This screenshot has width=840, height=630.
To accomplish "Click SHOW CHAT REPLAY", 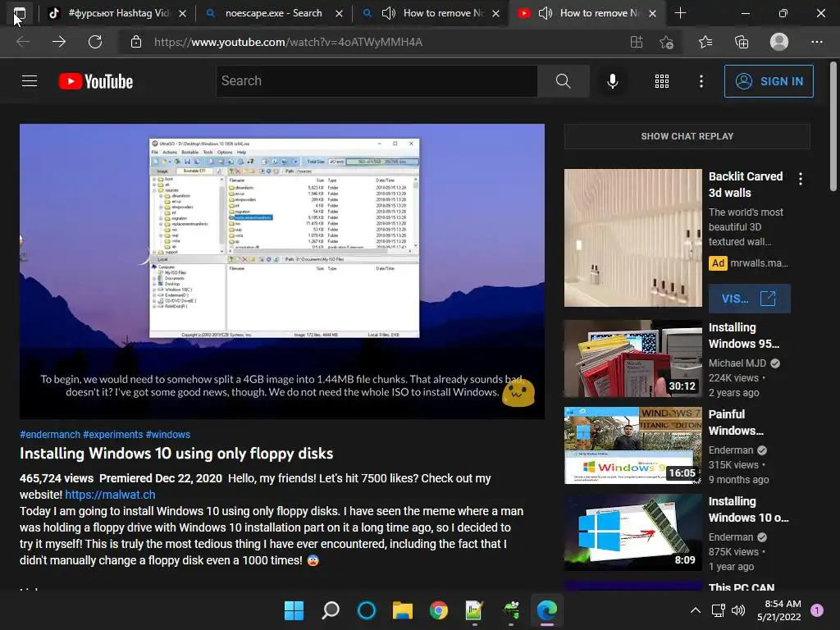I will coord(687,136).
